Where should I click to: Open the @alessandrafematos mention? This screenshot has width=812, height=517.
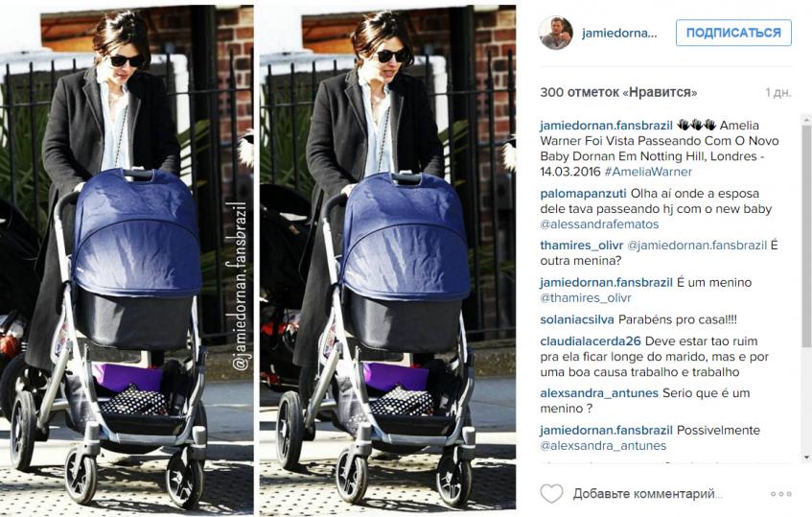[599, 224]
